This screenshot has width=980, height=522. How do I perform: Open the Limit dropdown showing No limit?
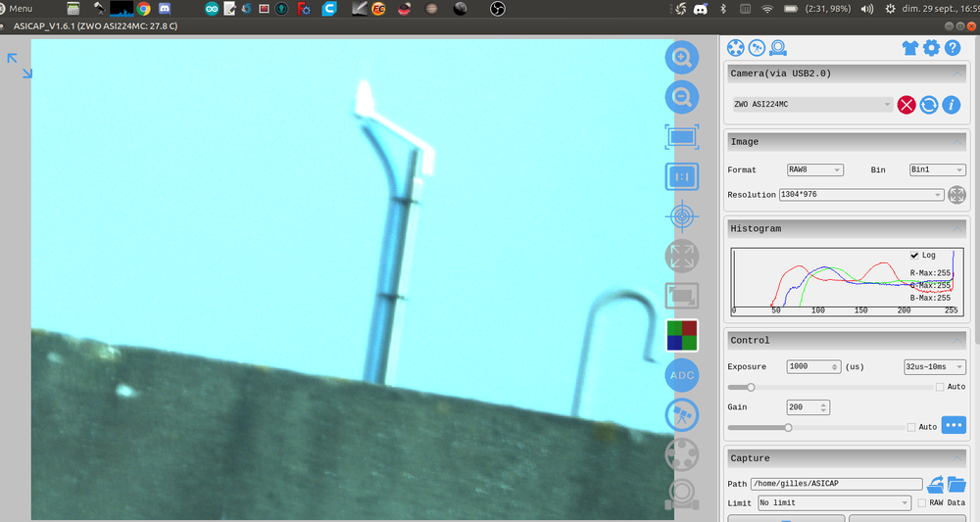click(x=834, y=502)
